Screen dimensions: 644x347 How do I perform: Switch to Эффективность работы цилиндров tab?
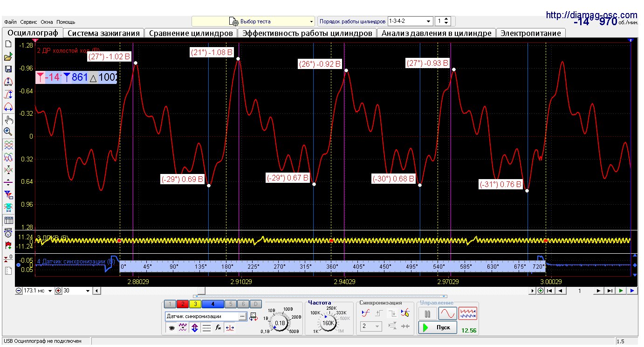(x=308, y=33)
